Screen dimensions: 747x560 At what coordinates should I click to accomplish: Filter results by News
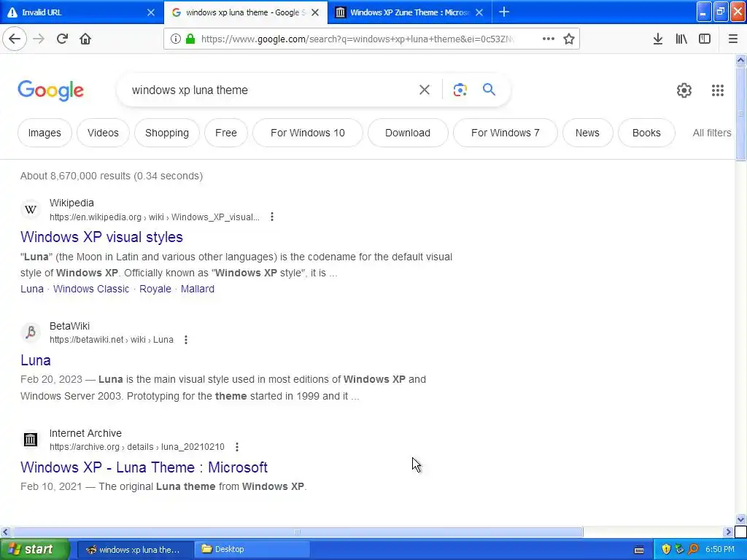(587, 133)
